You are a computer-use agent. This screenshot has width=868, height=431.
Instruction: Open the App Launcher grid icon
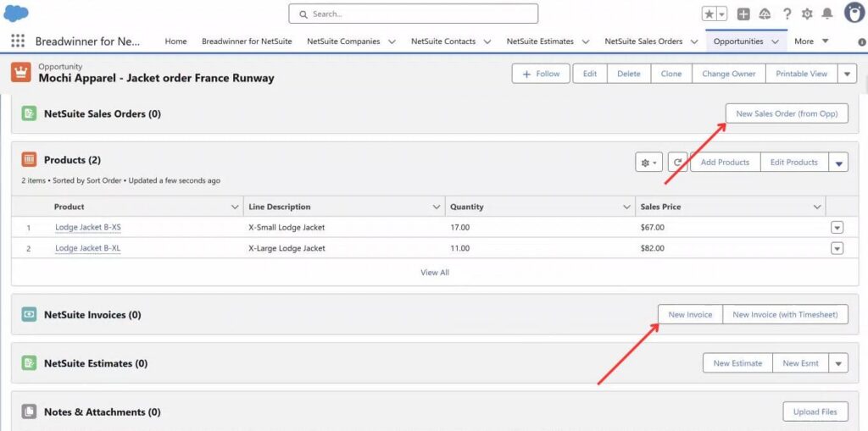18,41
